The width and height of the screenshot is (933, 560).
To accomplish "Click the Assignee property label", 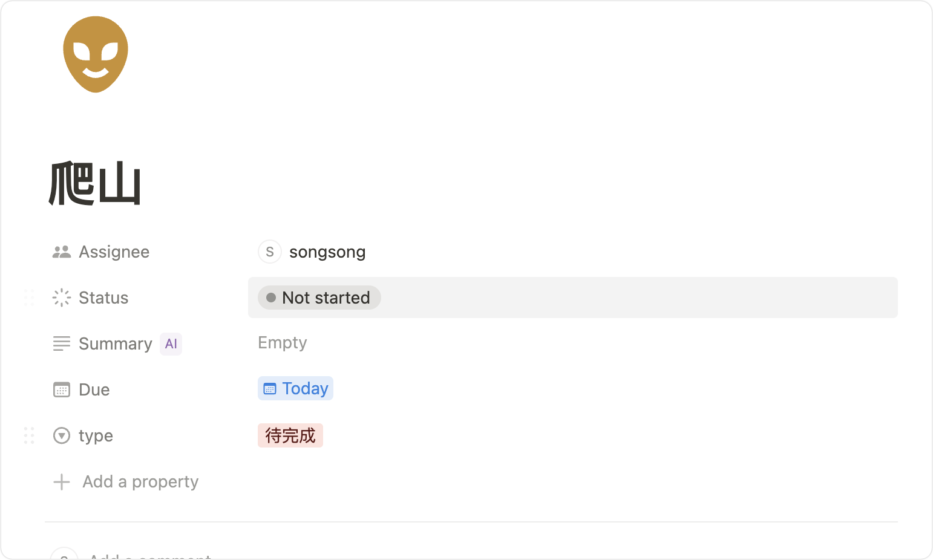I will (x=114, y=252).
